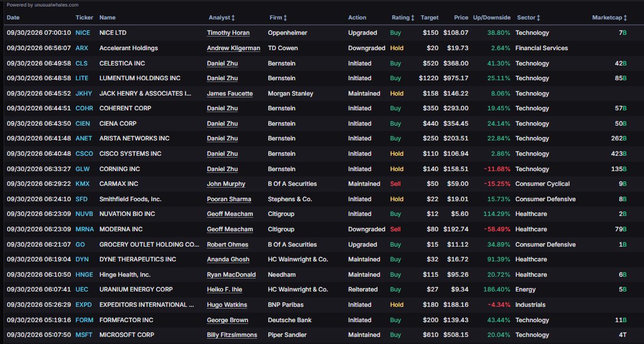Select the 423B marketcap value
644x344 pixels.
click(x=619, y=154)
